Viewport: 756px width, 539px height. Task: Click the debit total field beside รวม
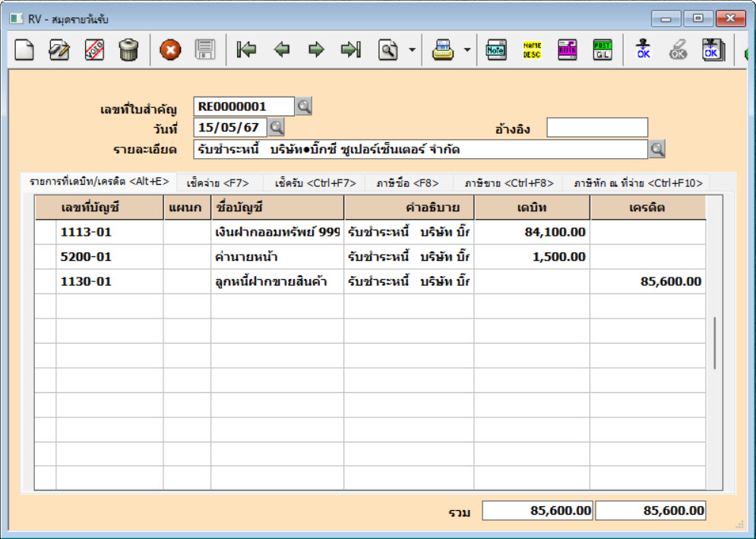point(537,511)
